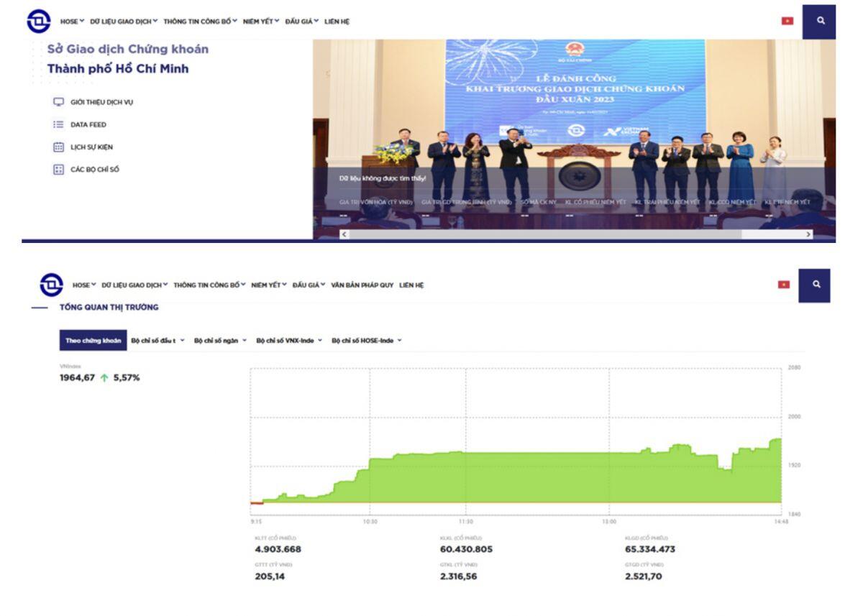This screenshot has height=616, width=863.
Task: Expand Dữ liệu giao dịch menu in bottom navigation
Action: [135, 285]
